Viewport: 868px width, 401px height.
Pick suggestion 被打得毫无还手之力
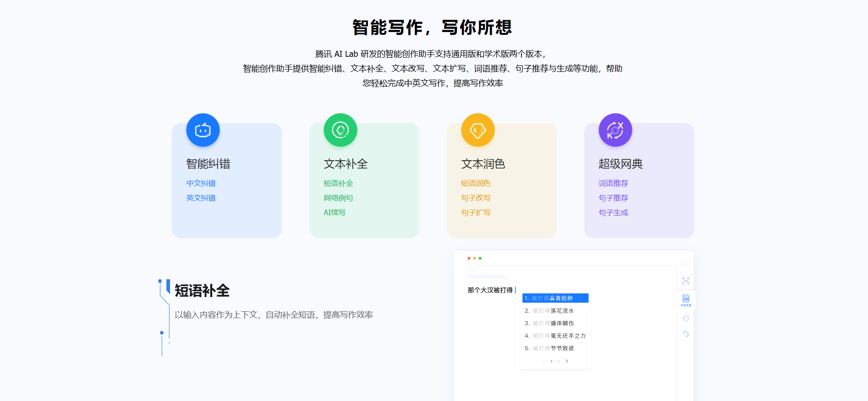tap(555, 336)
